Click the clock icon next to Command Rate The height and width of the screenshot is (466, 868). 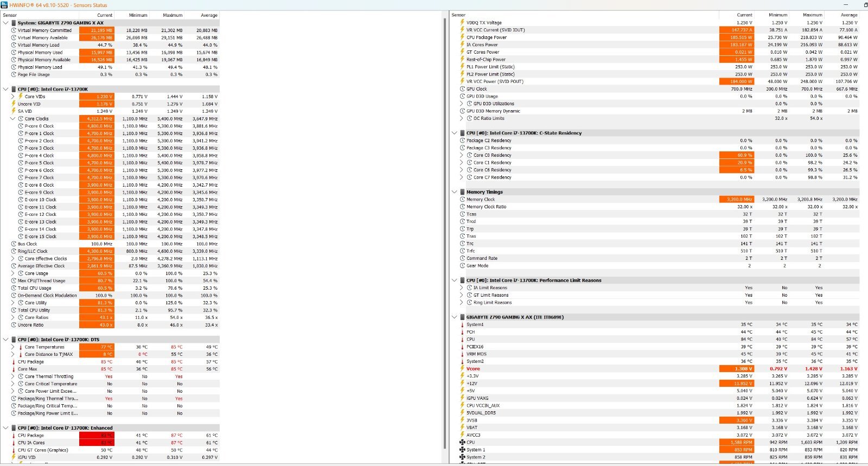pyautogui.click(x=462, y=258)
